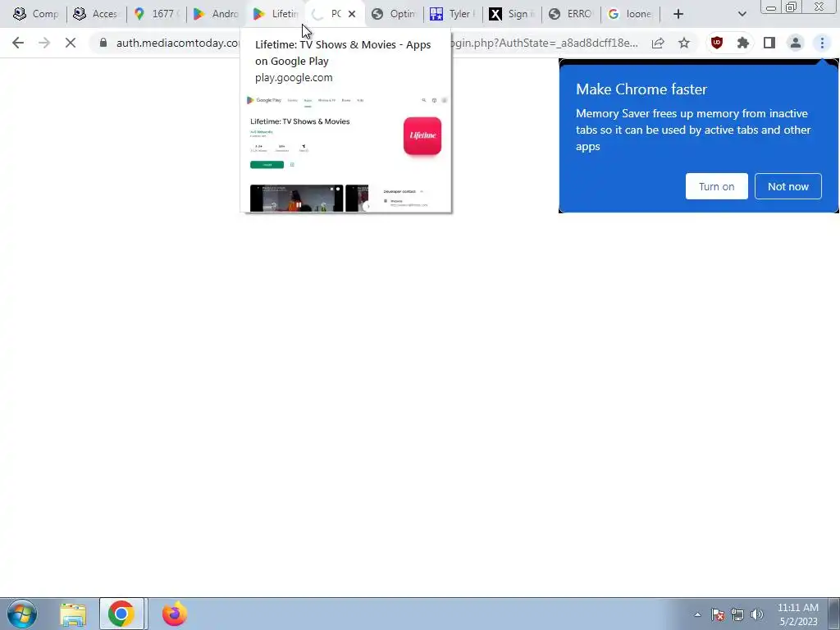Switch to the X Sign in tab
Screen dimensions: 840x630
[512, 14]
